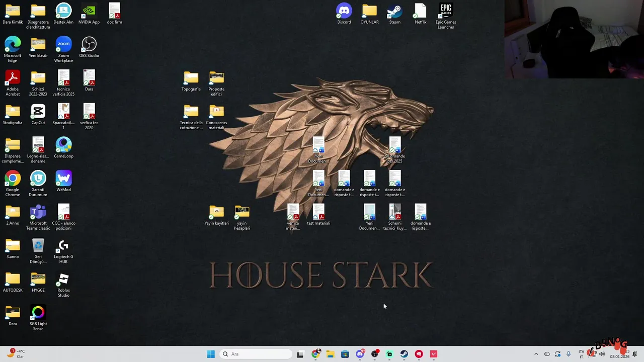Select the verfica tec 2020 file

point(89,117)
